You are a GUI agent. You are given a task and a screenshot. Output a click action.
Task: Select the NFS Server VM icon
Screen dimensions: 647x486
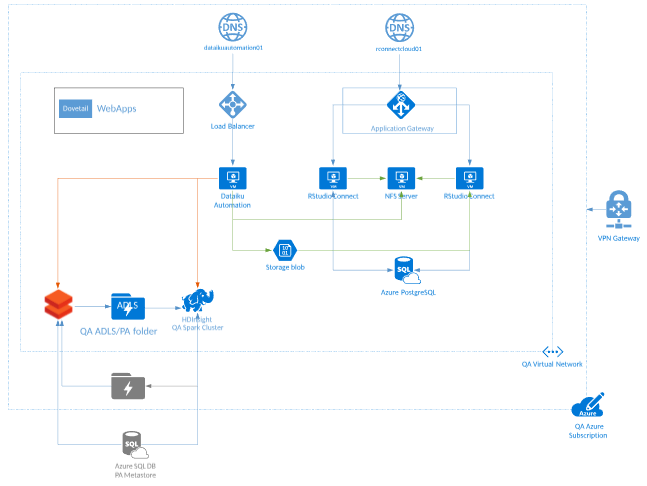coord(401,178)
